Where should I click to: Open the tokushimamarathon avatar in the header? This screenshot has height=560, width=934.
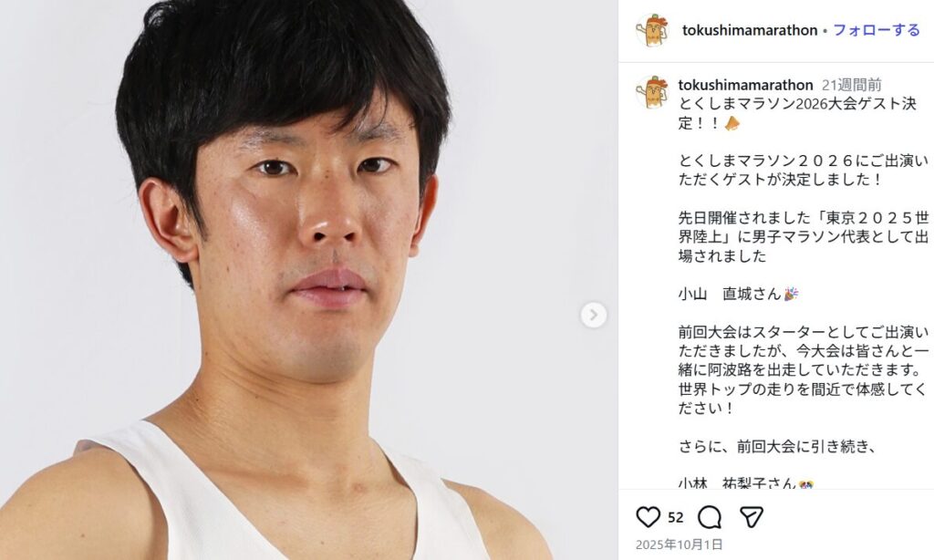[652, 30]
